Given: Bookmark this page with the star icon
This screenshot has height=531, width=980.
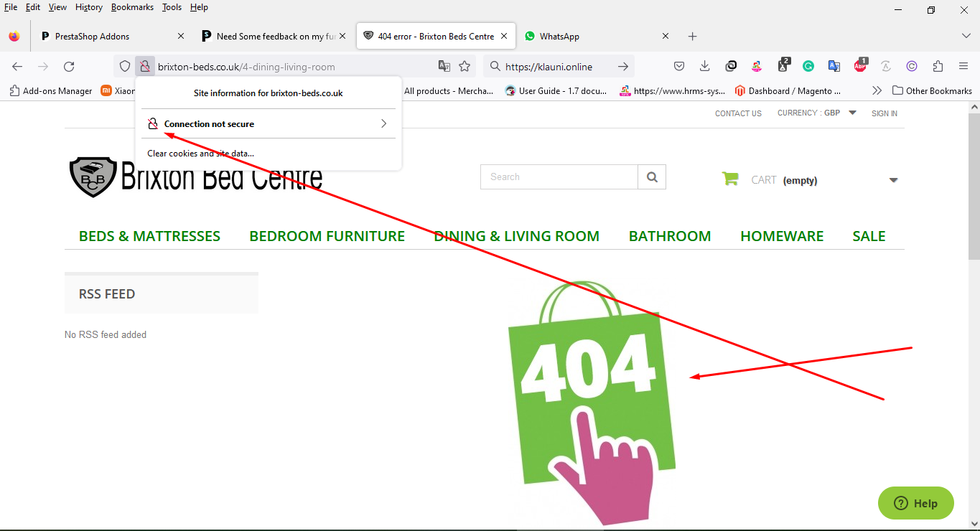Looking at the screenshot, I should [465, 67].
